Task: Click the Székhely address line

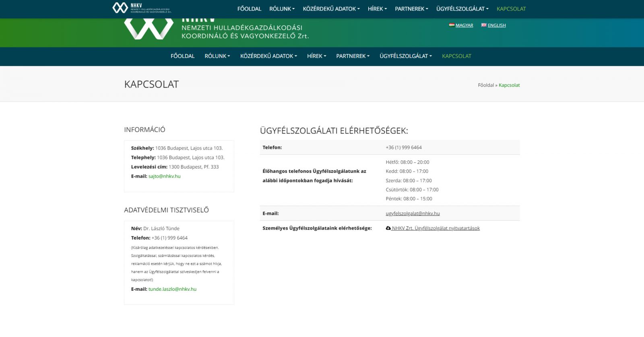Action: click(x=177, y=148)
